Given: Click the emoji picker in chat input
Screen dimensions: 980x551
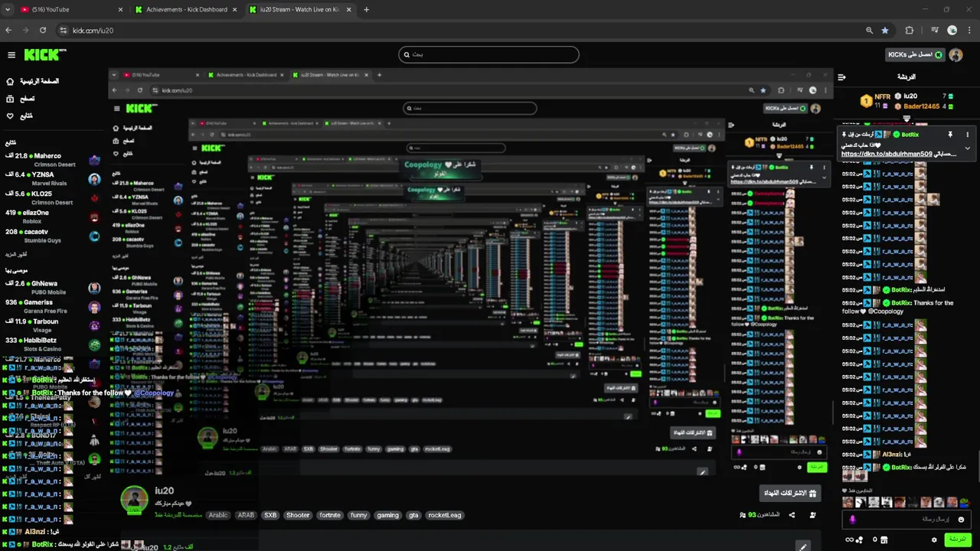Looking at the screenshot, I should (961, 519).
